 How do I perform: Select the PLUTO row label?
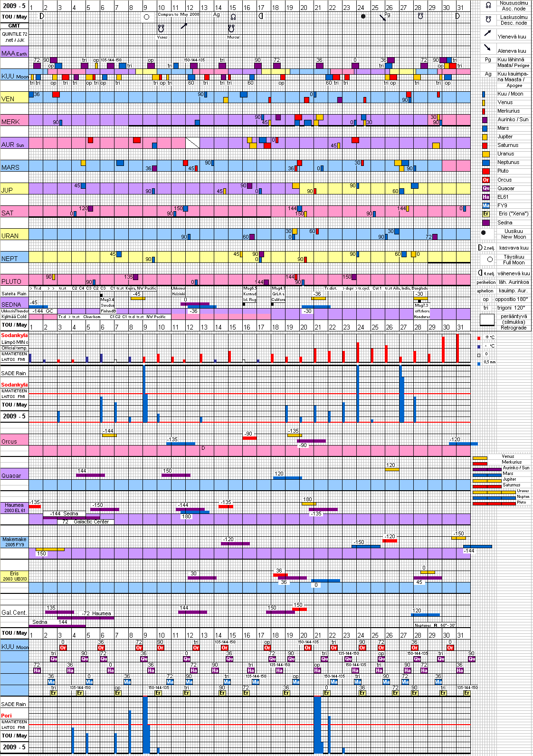pos(11,281)
